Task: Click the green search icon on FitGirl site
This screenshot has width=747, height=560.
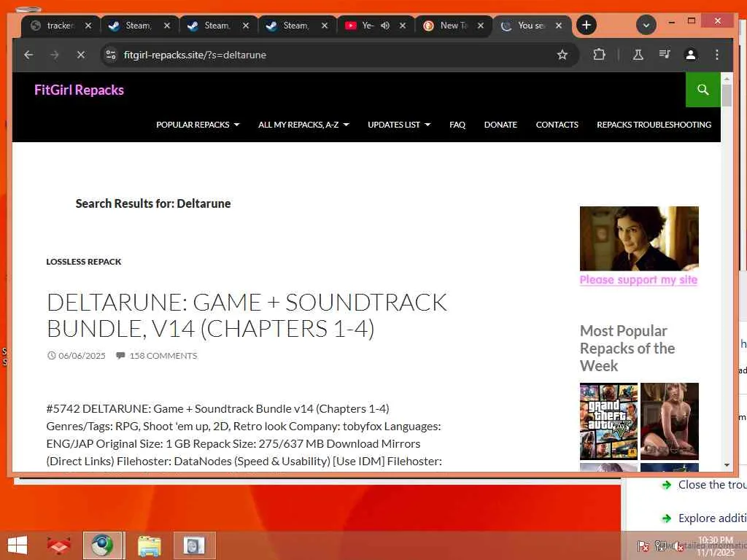Action: coord(703,90)
